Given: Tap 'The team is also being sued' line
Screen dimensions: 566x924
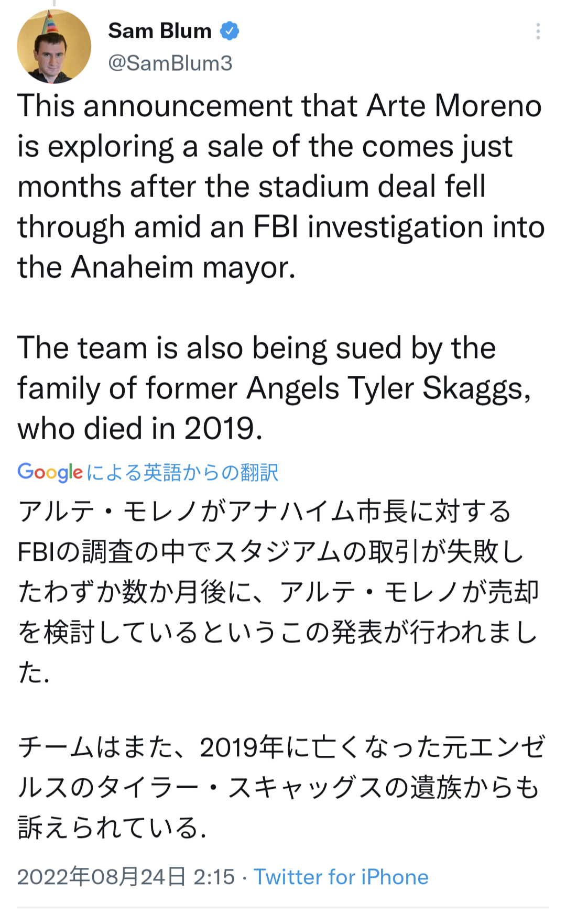Looking at the screenshot, I should [x=256, y=348].
